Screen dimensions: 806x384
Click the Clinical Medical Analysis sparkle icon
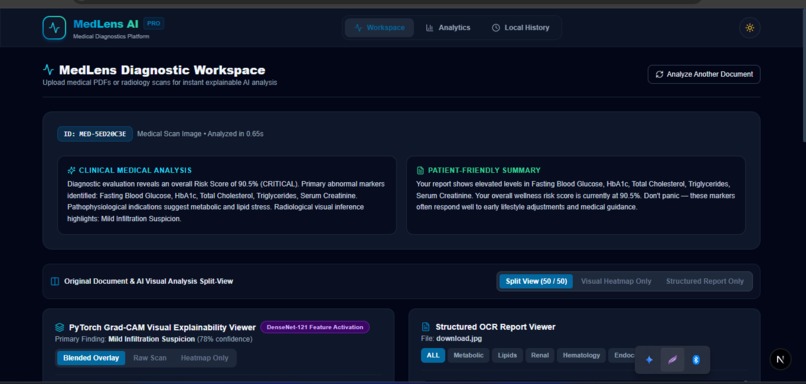71,170
